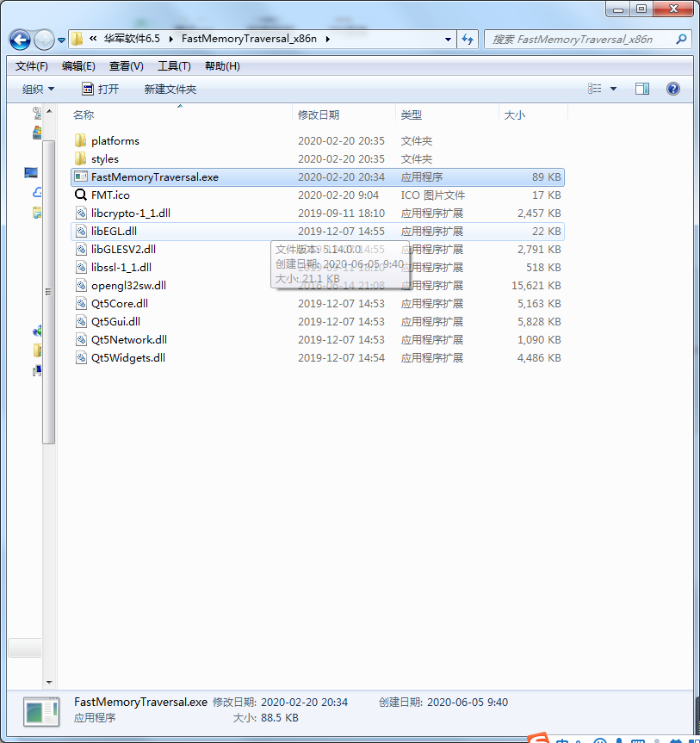Click the 15,621 KB size cell
The height and width of the screenshot is (743, 700).
coord(536,285)
